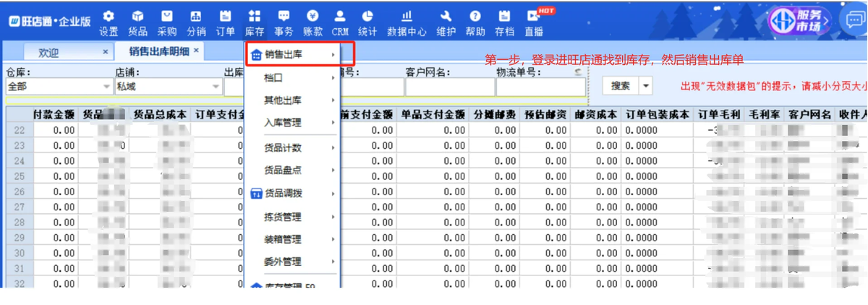Close the 销售出库明细 tab
The image size is (868, 305).
pos(195,51)
